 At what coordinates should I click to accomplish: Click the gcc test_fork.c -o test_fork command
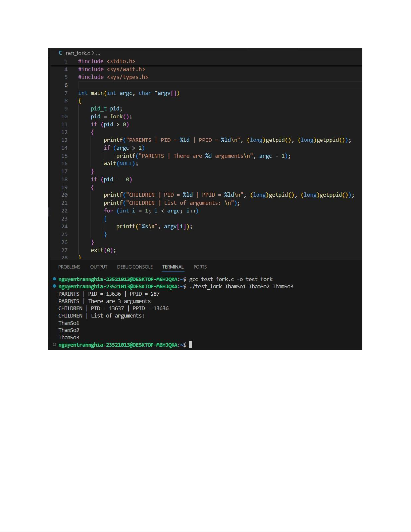pos(231,279)
